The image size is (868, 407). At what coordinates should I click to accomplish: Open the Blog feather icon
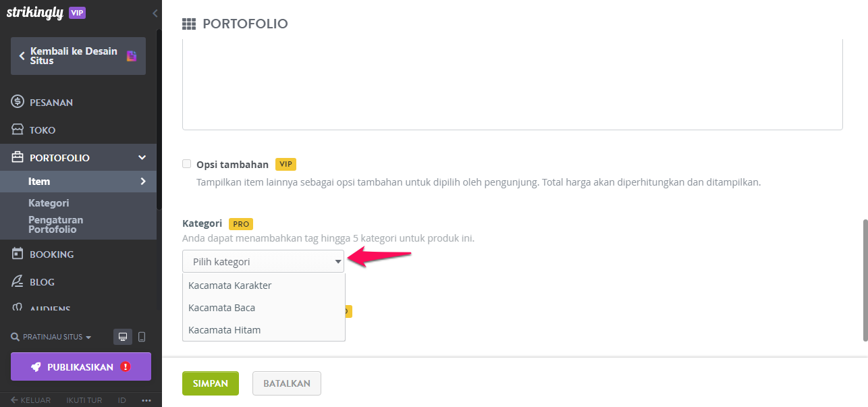[18, 281]
